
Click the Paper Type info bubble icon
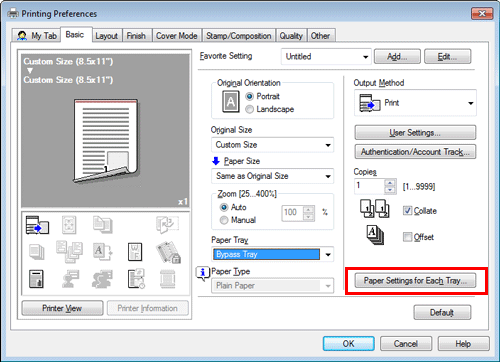[x=202, y=273]
